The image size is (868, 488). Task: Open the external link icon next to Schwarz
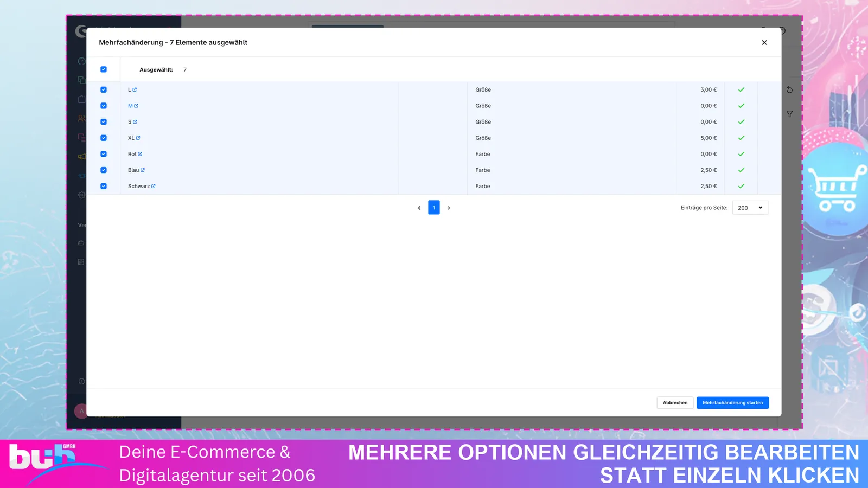(154, 186)
